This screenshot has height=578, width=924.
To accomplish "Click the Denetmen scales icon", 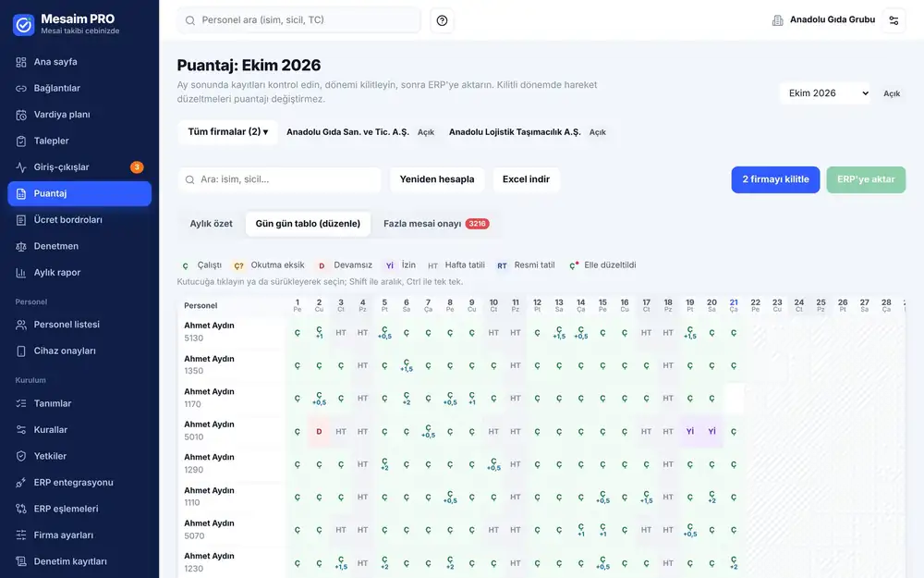I will coord(21,247).
